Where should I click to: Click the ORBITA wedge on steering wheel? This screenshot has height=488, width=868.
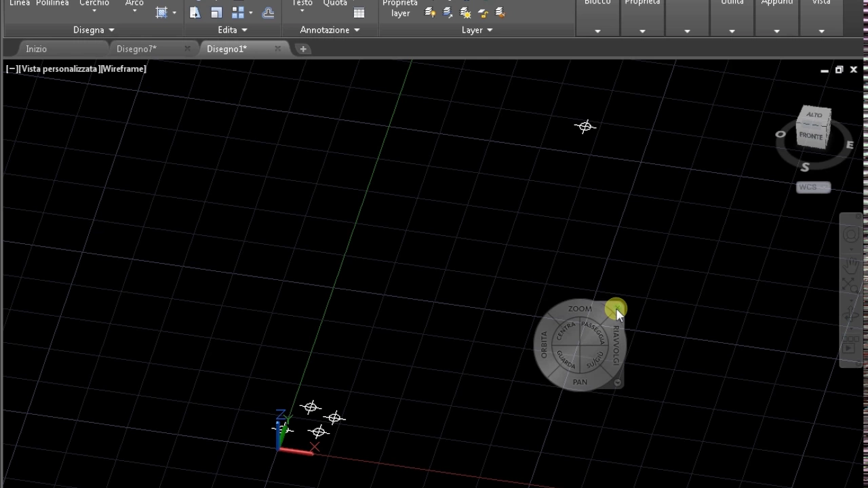pyautogui.click(x=544, y=345)
